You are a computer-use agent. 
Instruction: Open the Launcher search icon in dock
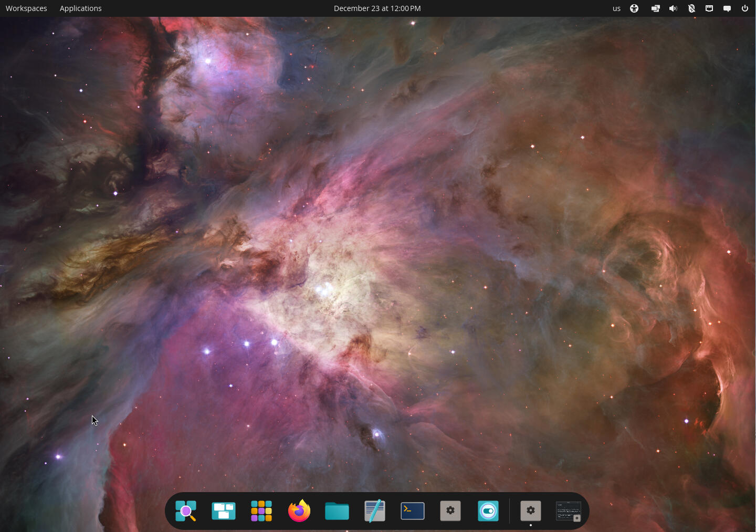click(186, 511)
